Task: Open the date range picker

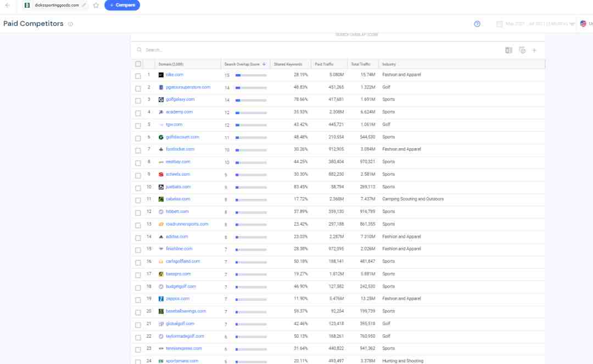Action: (x=536, y=24)
